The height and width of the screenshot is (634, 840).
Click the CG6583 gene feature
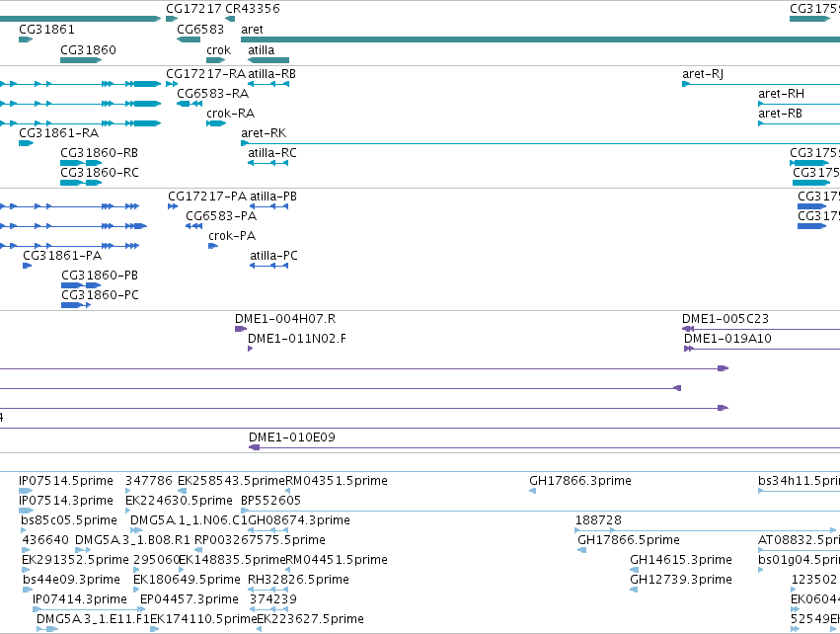tap(189, 40)
